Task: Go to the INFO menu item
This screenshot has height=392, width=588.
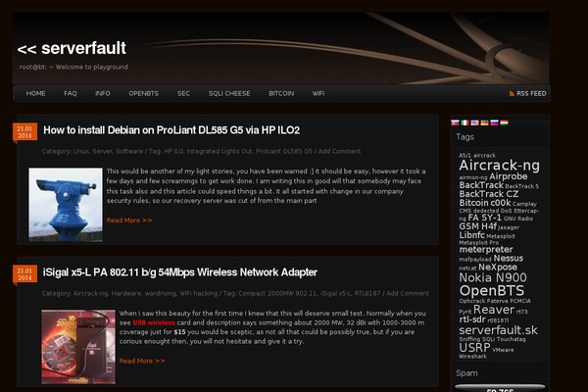Action: [102, 93]
